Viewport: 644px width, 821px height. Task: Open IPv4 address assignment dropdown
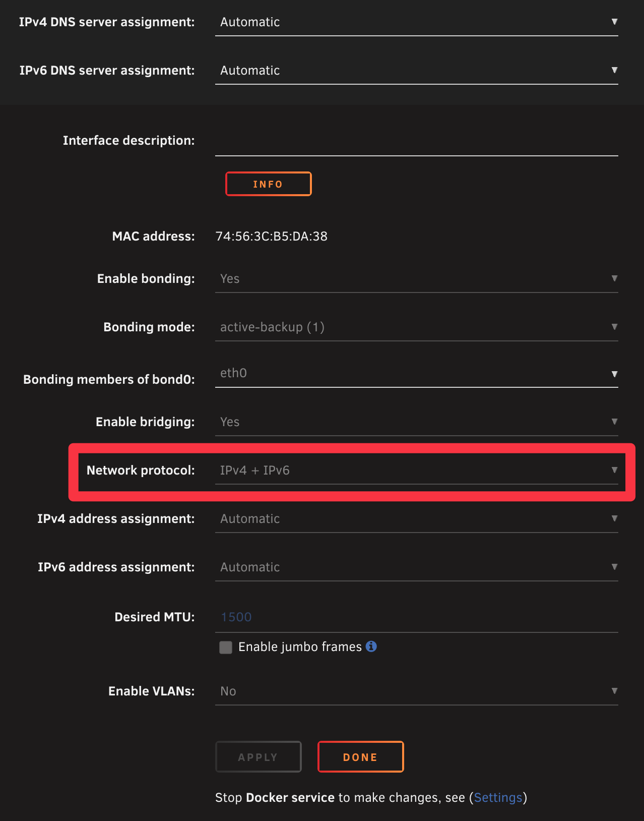coord(416,519)
